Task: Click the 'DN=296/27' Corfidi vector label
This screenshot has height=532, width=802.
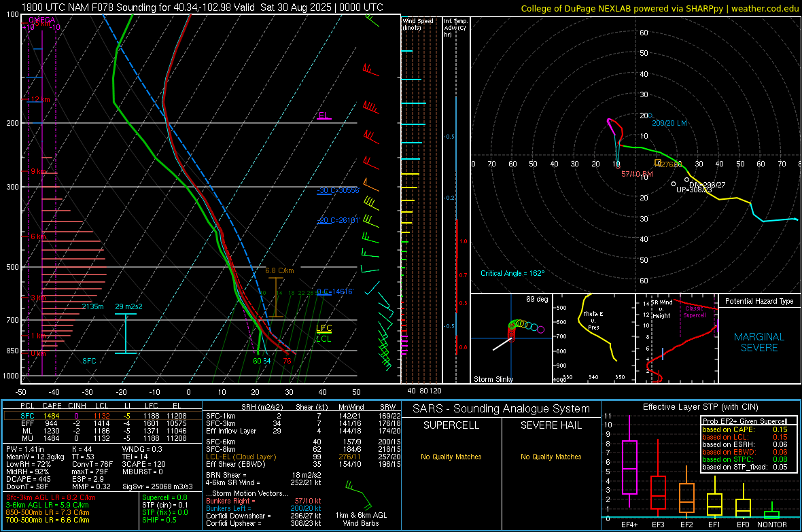Action: pyautogui.click(x=707, y=185)
